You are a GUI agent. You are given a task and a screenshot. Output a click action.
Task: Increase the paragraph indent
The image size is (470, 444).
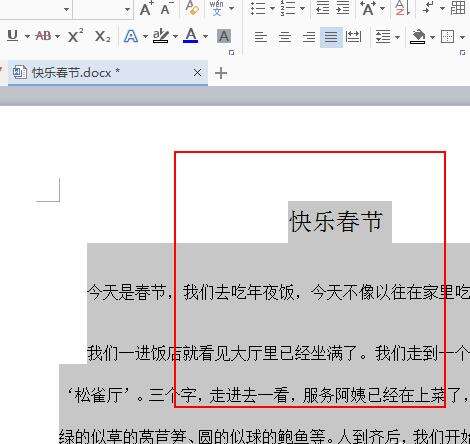(342, 8)
